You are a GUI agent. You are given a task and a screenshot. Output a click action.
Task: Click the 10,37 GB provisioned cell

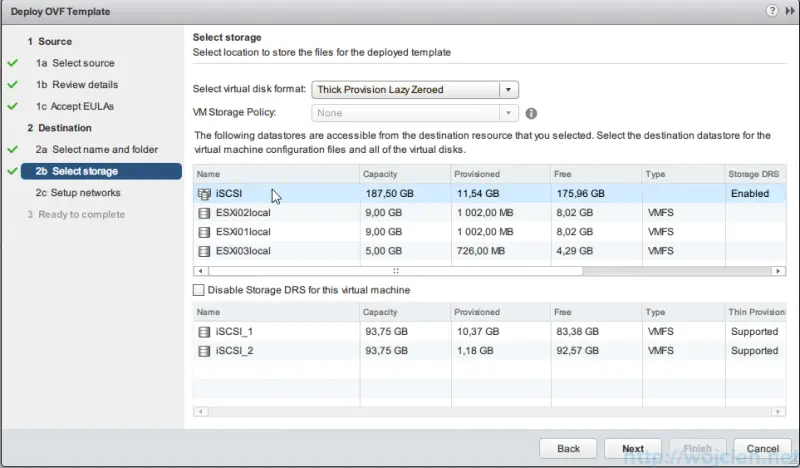[x=478, y=332]
